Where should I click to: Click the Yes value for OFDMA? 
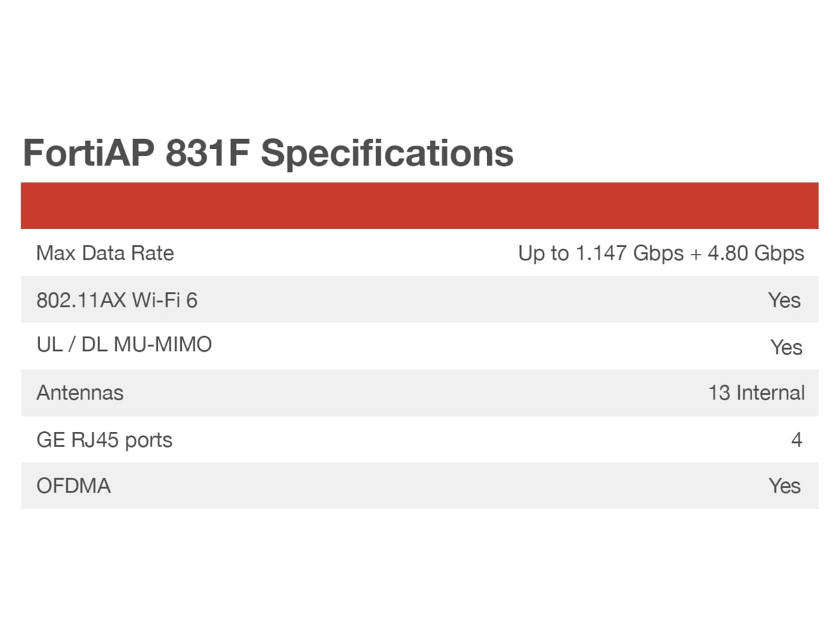784,486
